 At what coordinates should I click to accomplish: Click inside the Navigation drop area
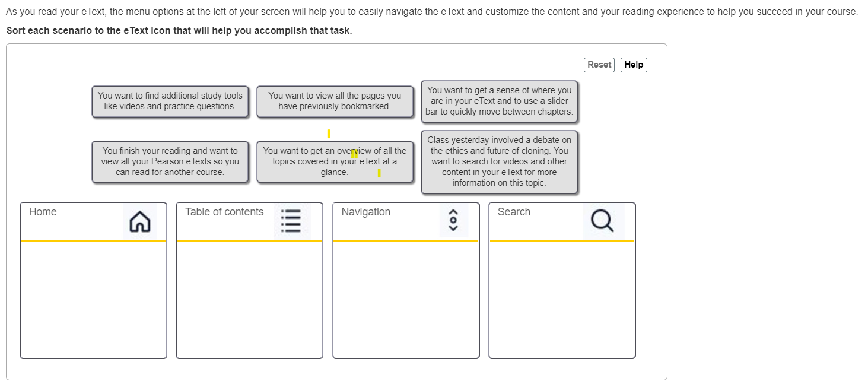406,299
